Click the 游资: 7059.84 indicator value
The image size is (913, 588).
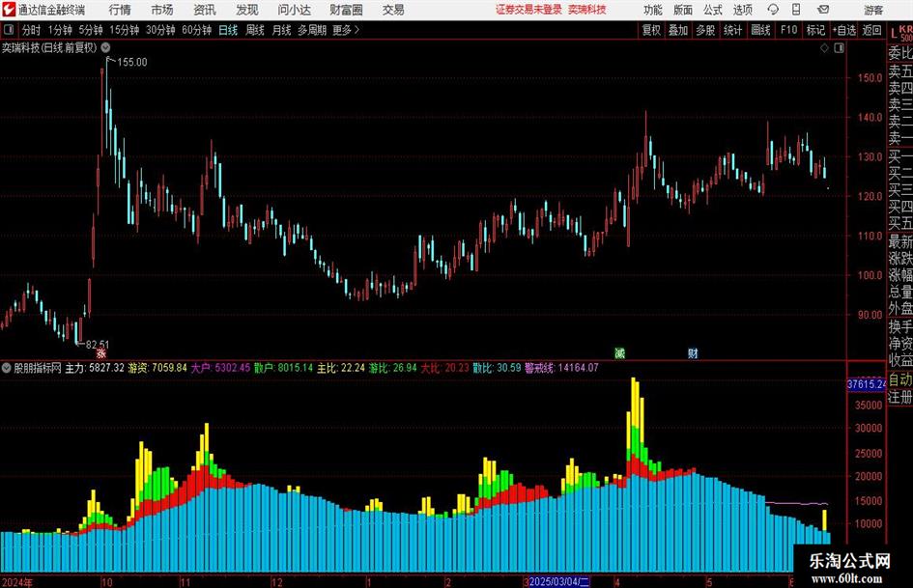[x=157, y=368]
